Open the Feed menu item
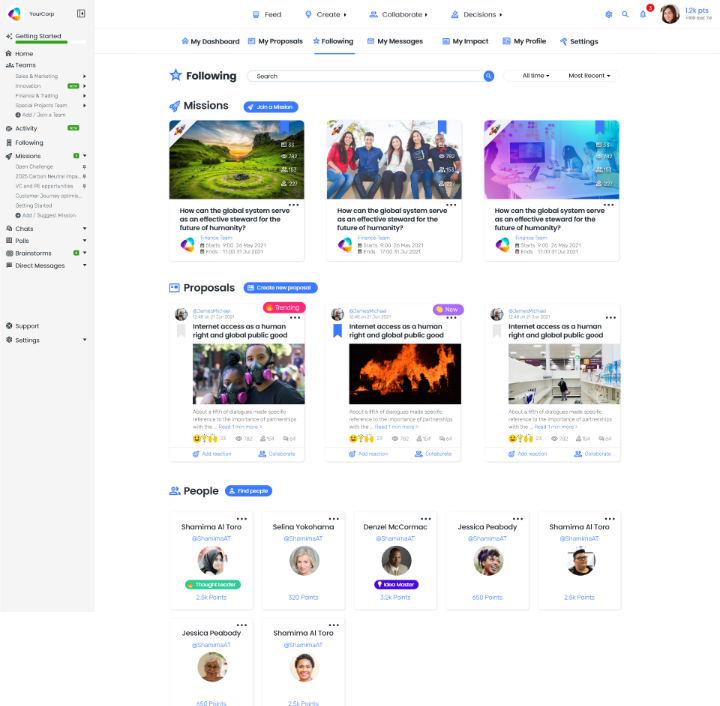The height and width of the screenshot is (706, 720). point(267,15)
